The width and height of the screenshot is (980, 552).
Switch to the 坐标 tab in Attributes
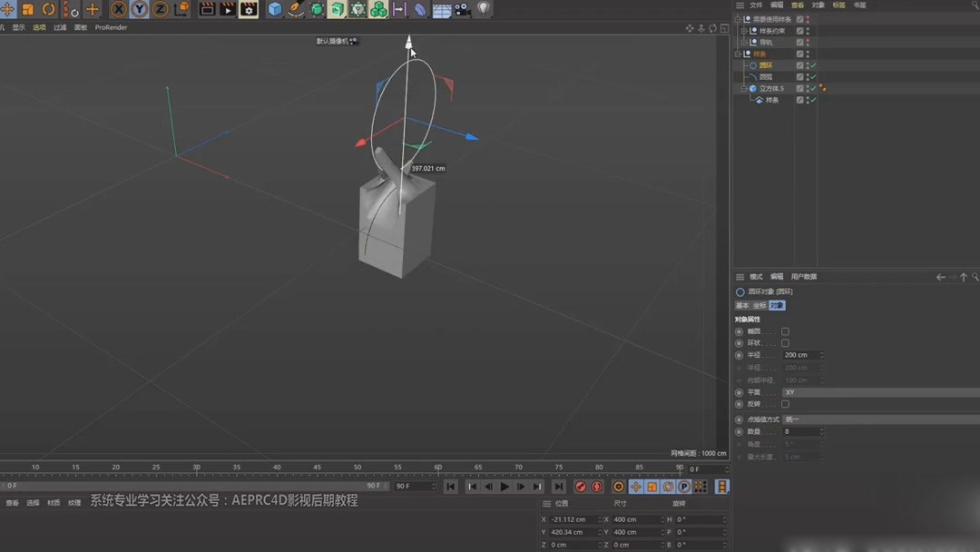tap(759, 305)
